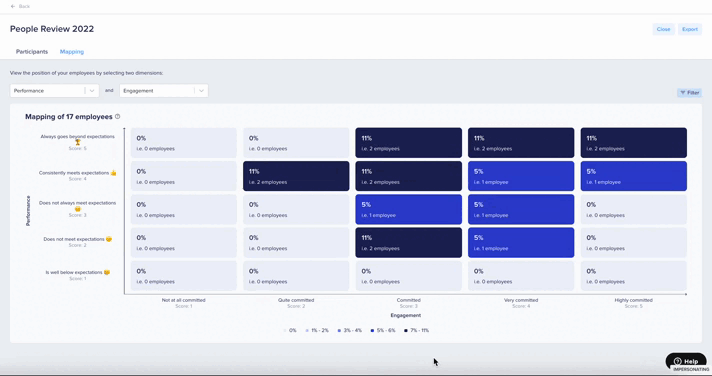Screen dimensions: 712x376
Task: Select cell Consistently meets expectations, Very committed
Action: (521, 176)
